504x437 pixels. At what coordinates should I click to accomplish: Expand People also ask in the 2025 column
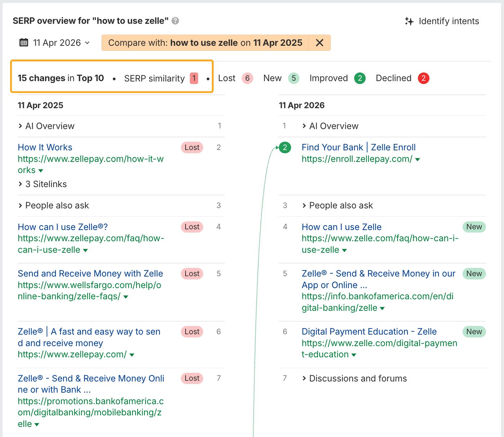click(53, 206)
